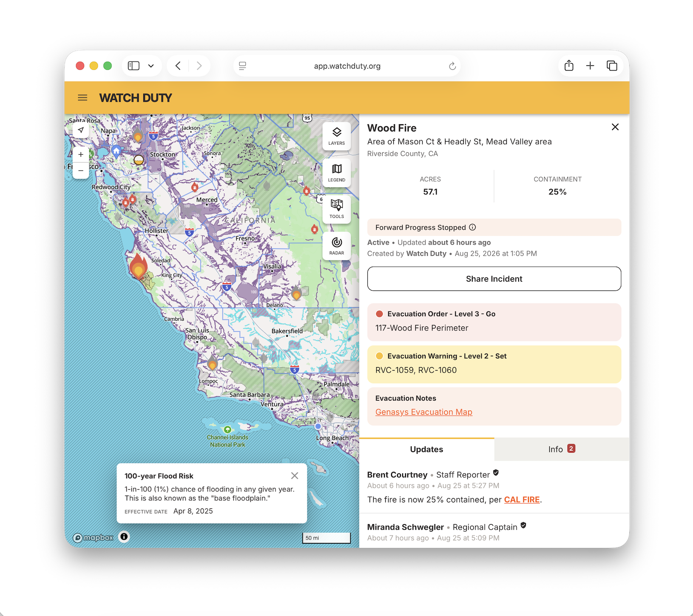Open the map Layers panel

[337, 136]
